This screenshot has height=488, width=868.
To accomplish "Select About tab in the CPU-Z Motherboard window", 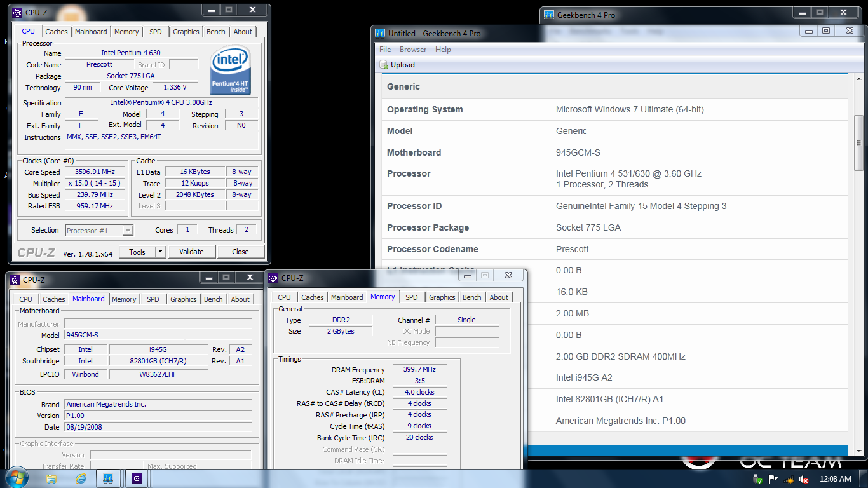I will tap(240, 299).
